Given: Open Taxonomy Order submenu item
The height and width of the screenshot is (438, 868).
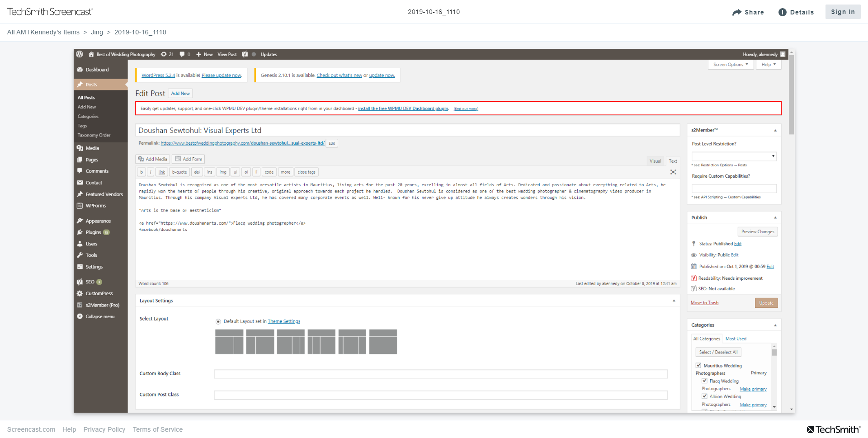Looking at the screenshot, I should coord(94,135).
